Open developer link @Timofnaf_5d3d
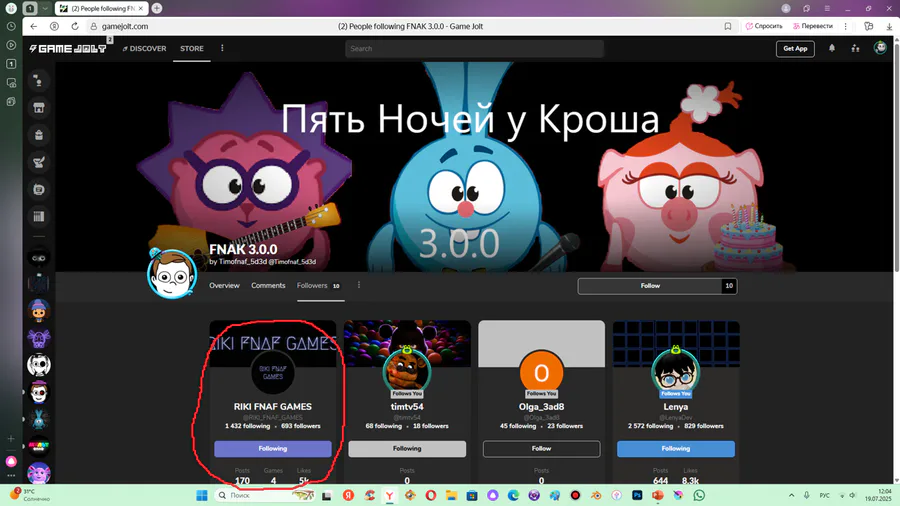The image size is (900, 506). tap(292, 262)
